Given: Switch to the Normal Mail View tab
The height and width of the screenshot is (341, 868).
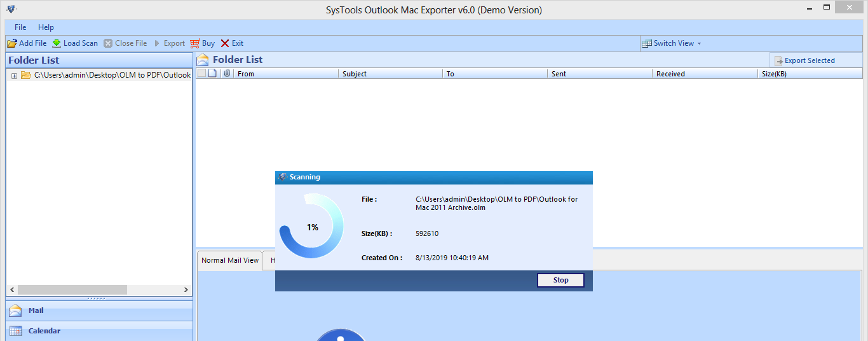Looking at the screenshot, I should [230, 260].
